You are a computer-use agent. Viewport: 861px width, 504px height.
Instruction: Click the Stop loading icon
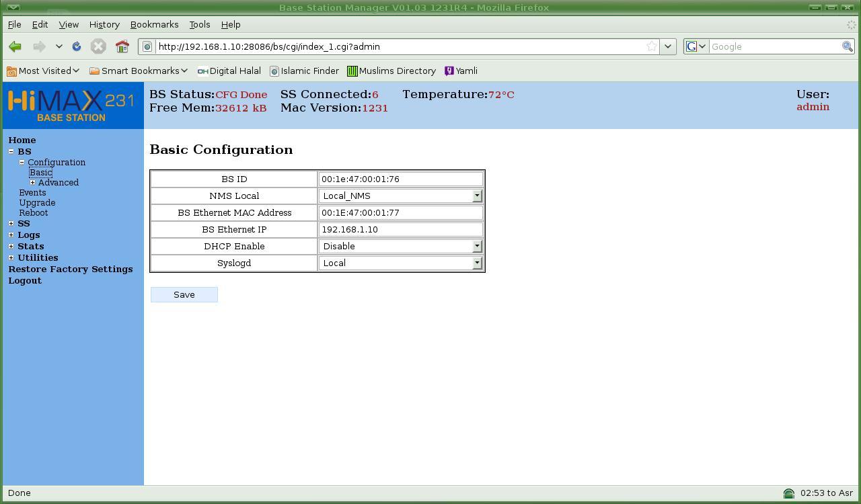tap(98, 46)
